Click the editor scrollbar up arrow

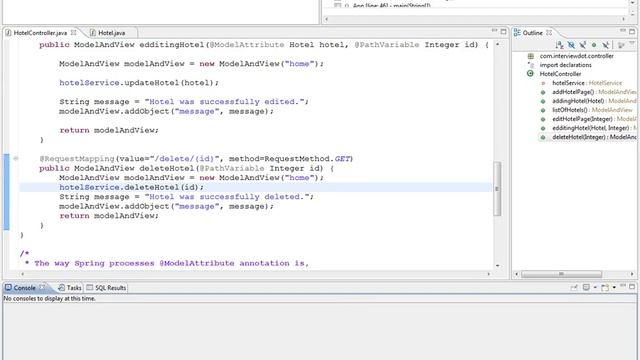coord(497,44)
